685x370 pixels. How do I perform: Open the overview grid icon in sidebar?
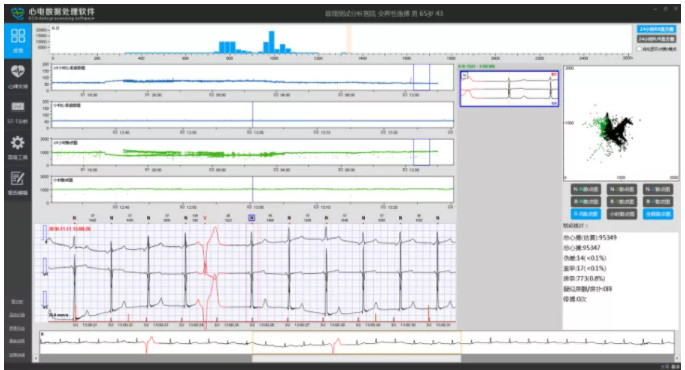click(x=18, y=36)
